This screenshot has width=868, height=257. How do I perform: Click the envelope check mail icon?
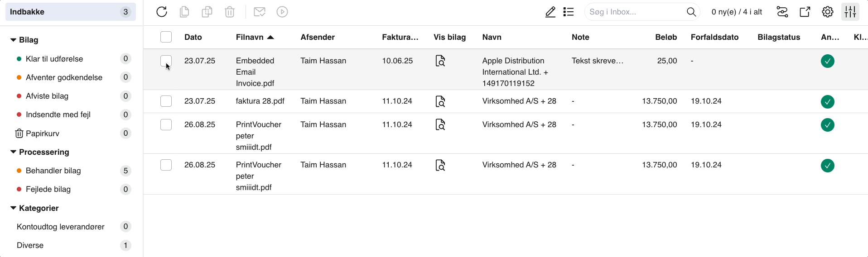click(x=260, y=12)
